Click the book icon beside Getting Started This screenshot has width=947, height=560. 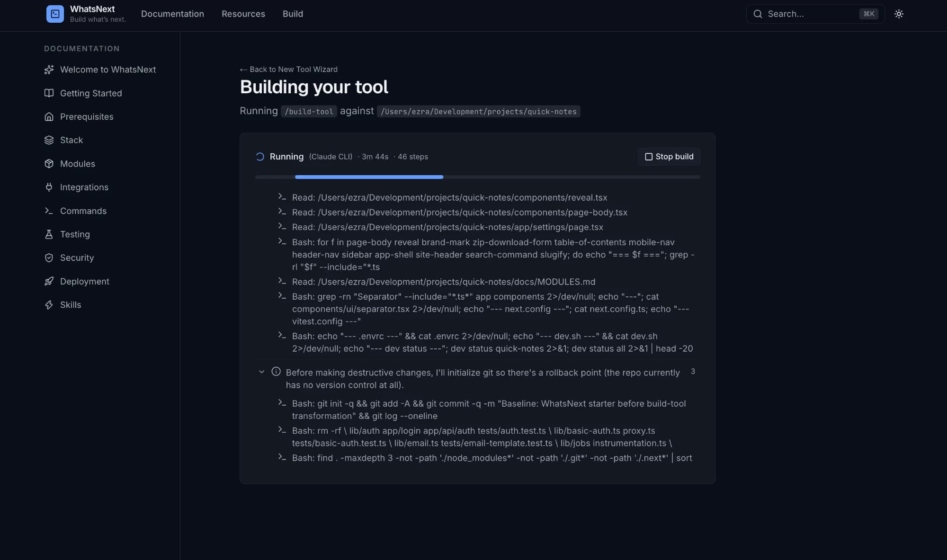pyautogui.click(x=49, y=93)
